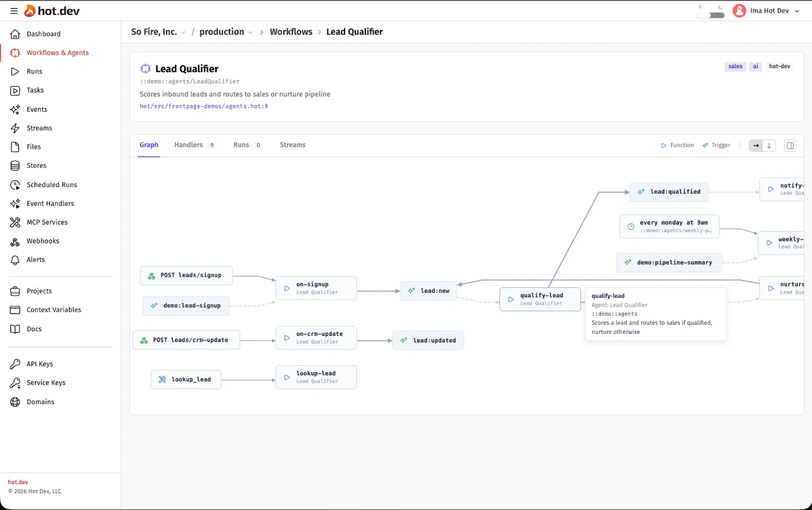This screenshot has width=812, height=510.
Task: Select the demo:pipeline-summary node
Action: point(669,263)
